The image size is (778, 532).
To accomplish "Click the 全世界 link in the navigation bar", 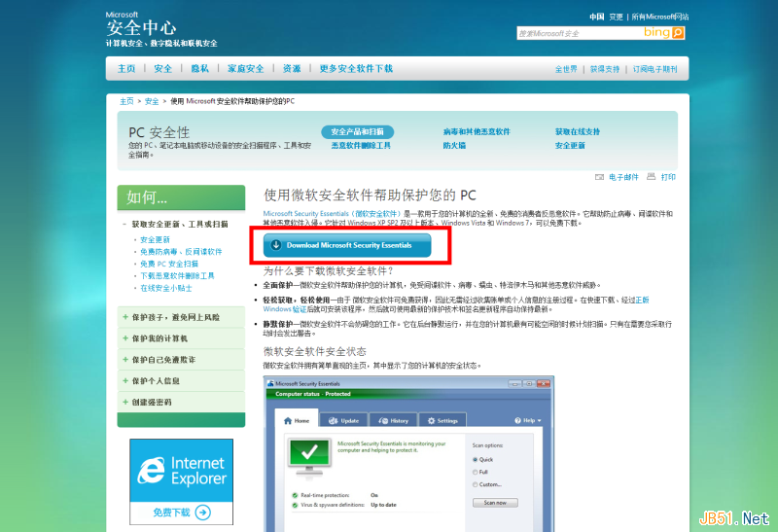I will point(566,69).
